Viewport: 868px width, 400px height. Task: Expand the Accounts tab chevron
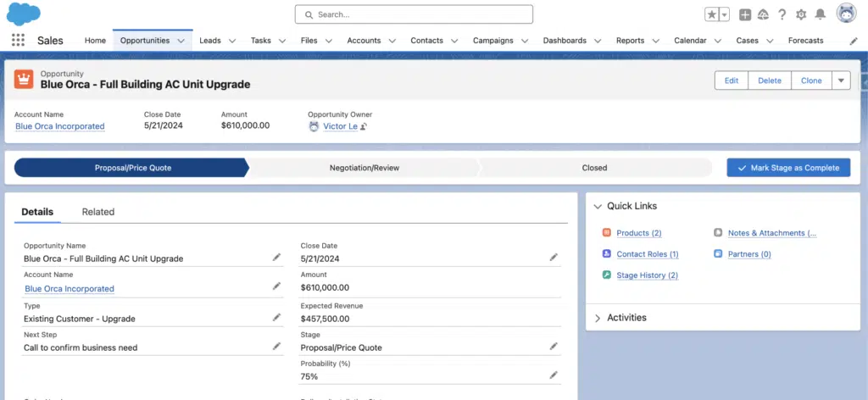point(392,41)
